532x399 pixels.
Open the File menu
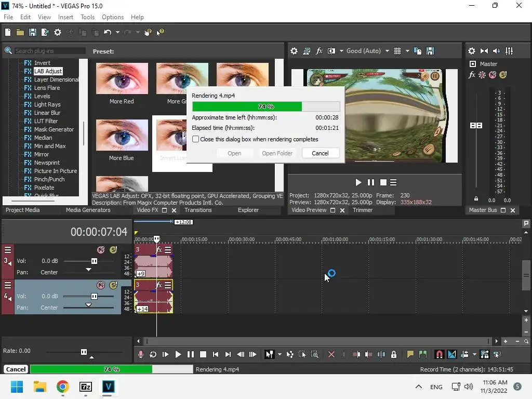point(8,17)
